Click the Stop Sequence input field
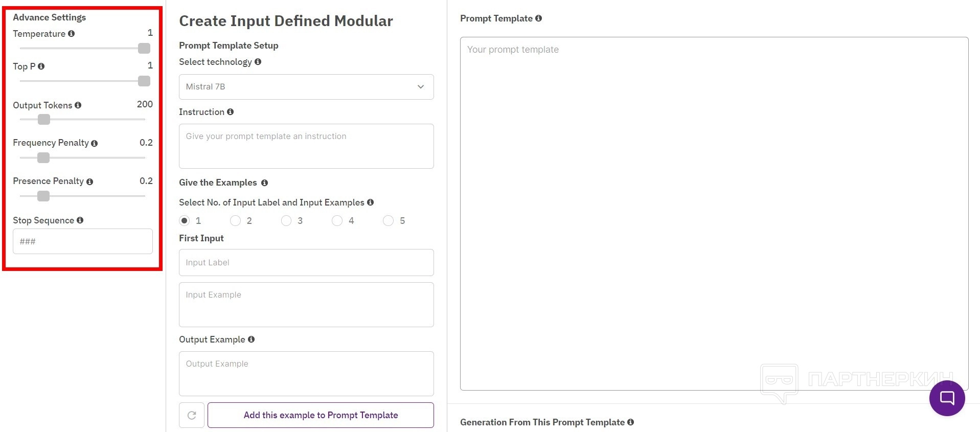980x432 pixels. (x=83, y=241)
